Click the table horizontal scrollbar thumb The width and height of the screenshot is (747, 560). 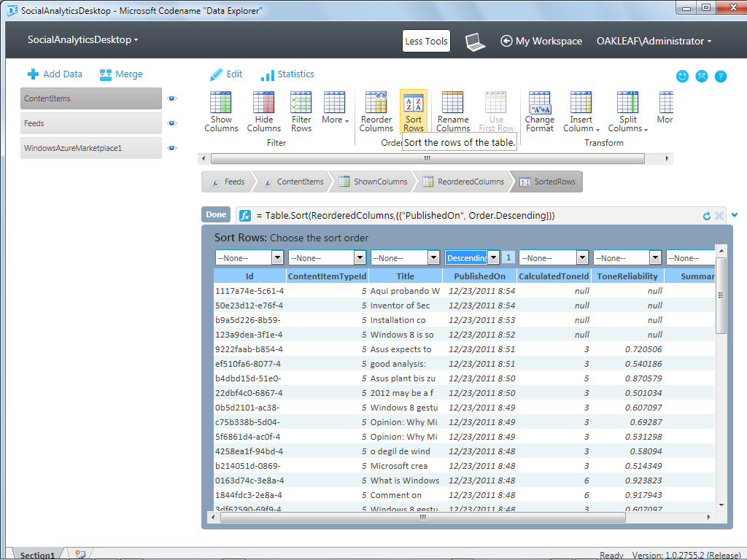tap(422, 517)
